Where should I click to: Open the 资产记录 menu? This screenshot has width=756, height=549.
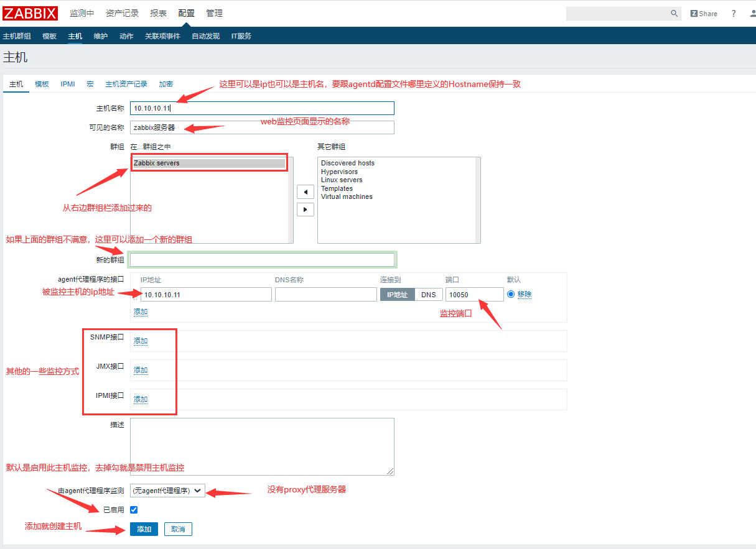(122, 13)
